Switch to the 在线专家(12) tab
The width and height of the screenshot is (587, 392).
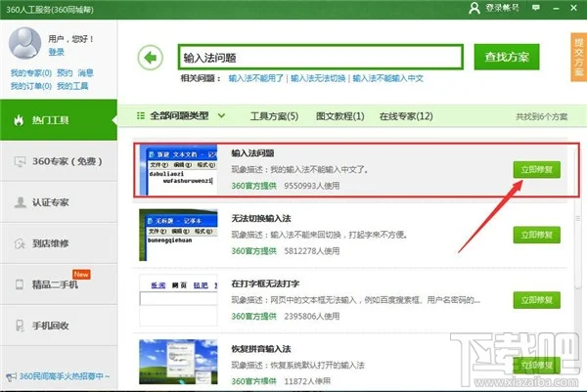406,116
